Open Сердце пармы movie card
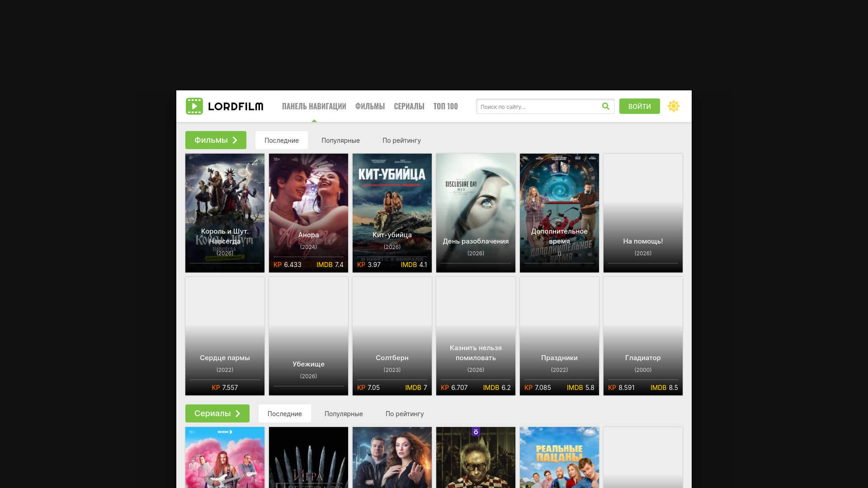This screenshot has width=868, height=488. pyautogui.click(x=225, y=336)
